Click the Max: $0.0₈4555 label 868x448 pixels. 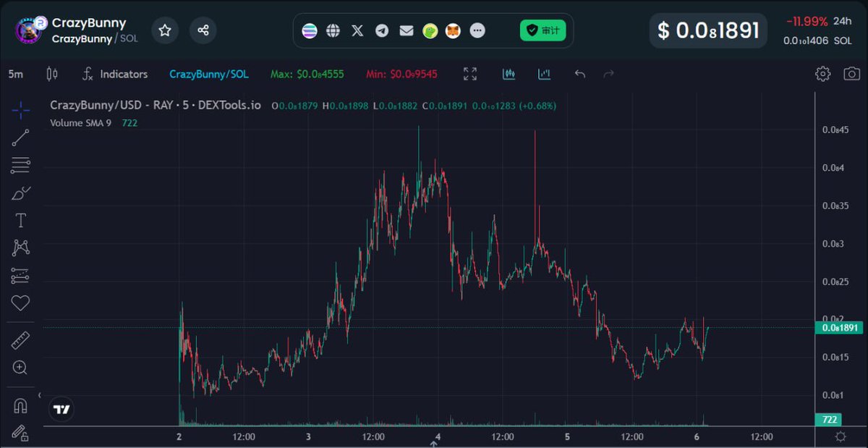pos(307,74)
